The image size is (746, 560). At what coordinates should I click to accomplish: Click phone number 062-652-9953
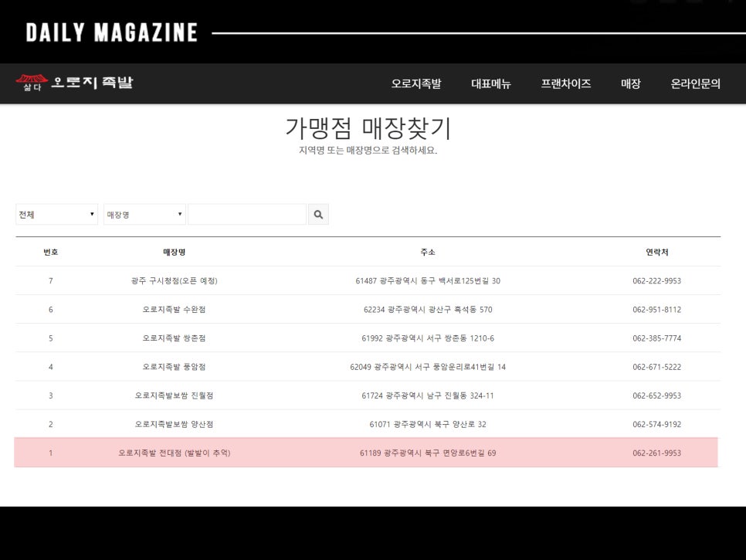656,395
